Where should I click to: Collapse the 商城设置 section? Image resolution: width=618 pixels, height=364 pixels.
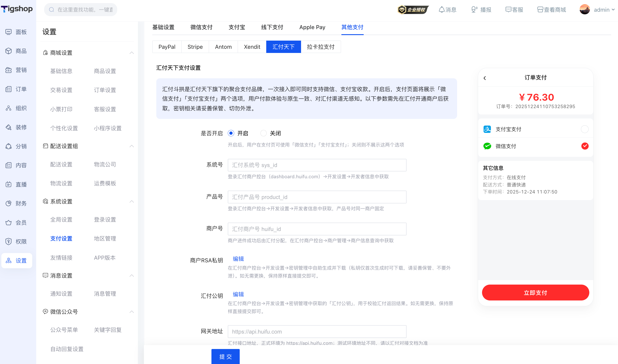pyautogui.click(x=132, y=53)
